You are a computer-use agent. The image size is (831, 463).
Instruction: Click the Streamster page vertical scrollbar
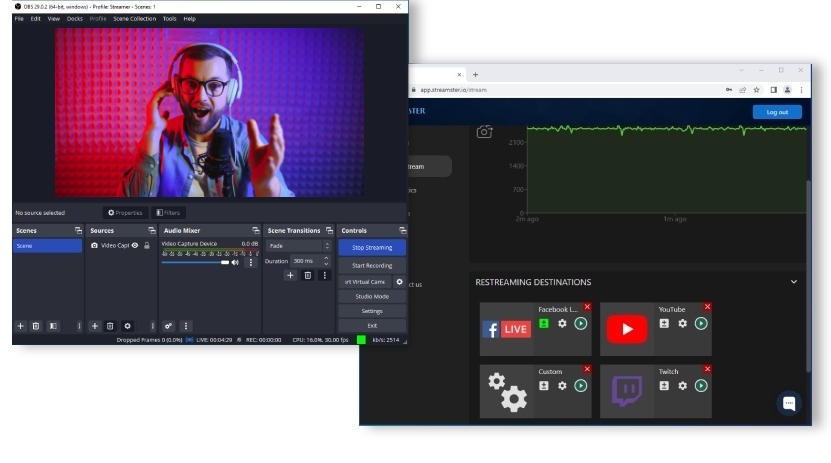(x=808, y=275)
